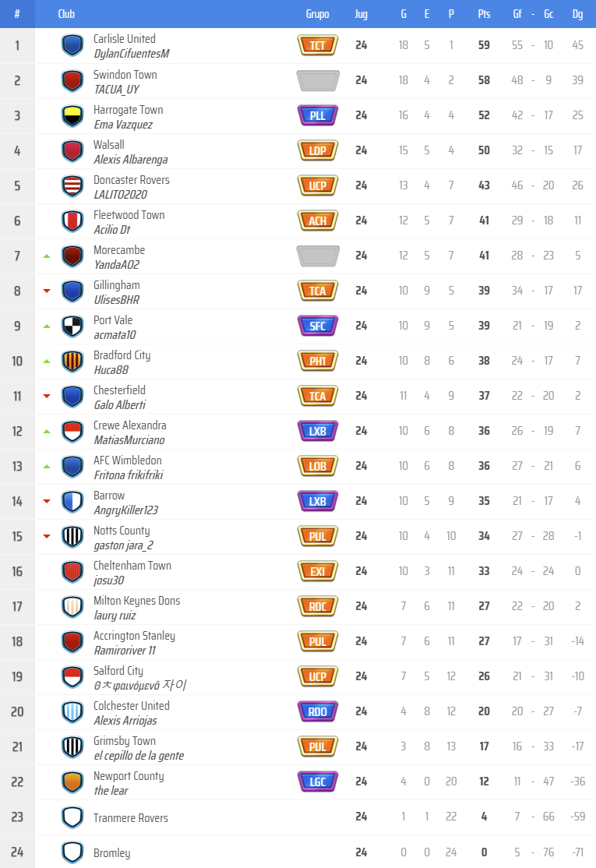Click the red down arrow beside Gillingham
Image resolution: width=596 pixels, height=868 pixels.
[47, 291]
